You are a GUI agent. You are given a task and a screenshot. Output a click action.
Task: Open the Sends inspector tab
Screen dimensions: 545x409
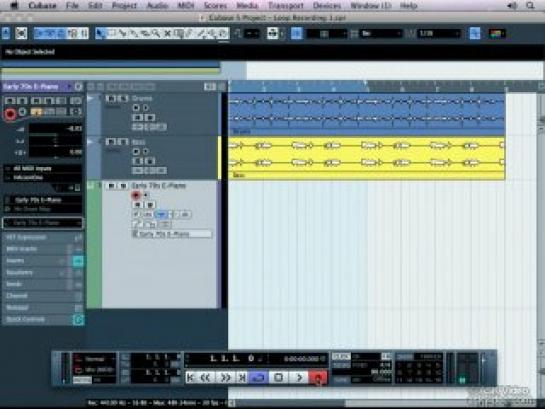43,284
